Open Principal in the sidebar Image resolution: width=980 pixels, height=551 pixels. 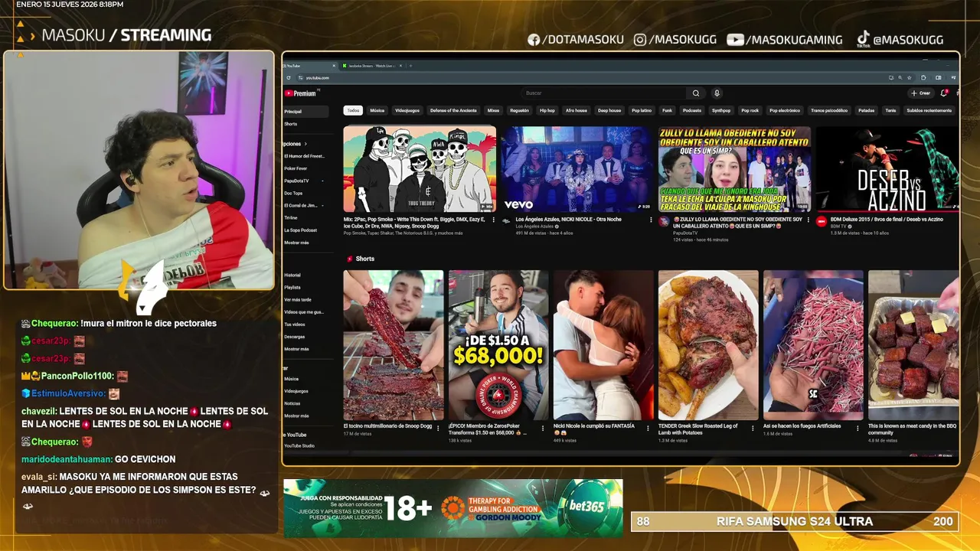305,112
